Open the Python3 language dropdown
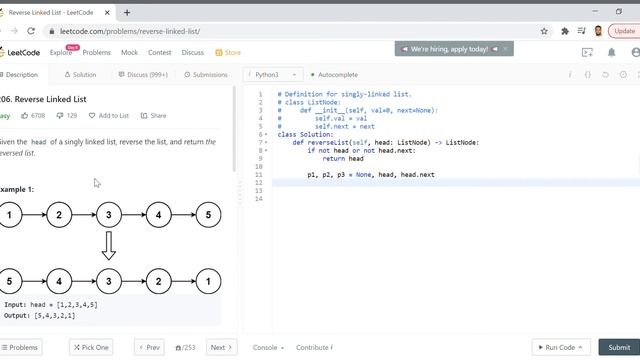The width and height of the screenshot is (640, 360). [273, 75]
